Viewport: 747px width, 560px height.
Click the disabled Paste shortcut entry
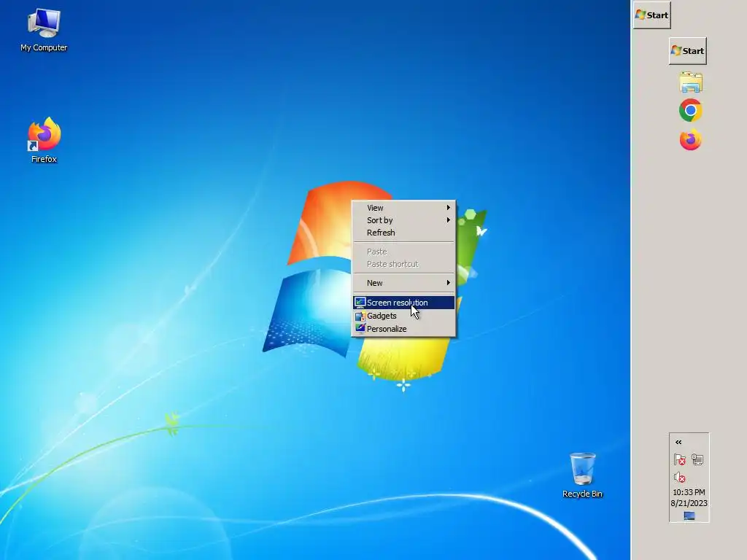click(x=403, y=264)
